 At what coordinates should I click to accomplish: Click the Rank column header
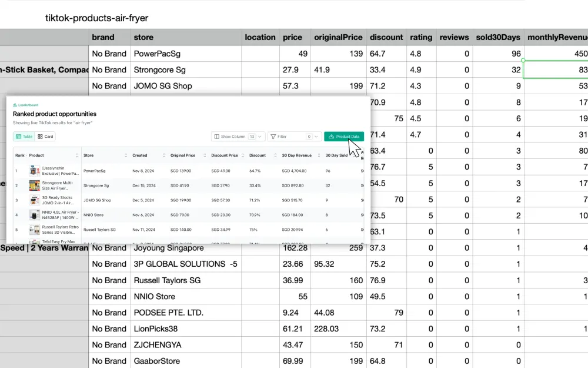pos(20,155)
